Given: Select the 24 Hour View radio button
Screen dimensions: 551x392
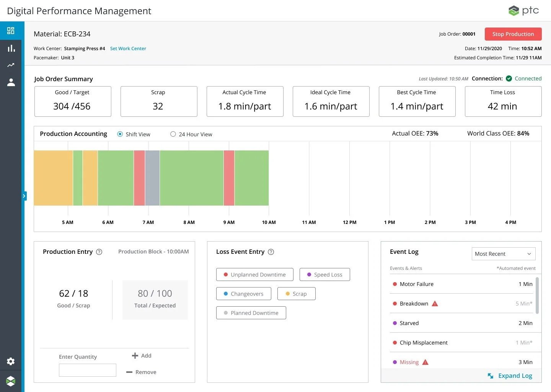Looking at the screenshot, I should pyautogui.click(x=173, y=134).
